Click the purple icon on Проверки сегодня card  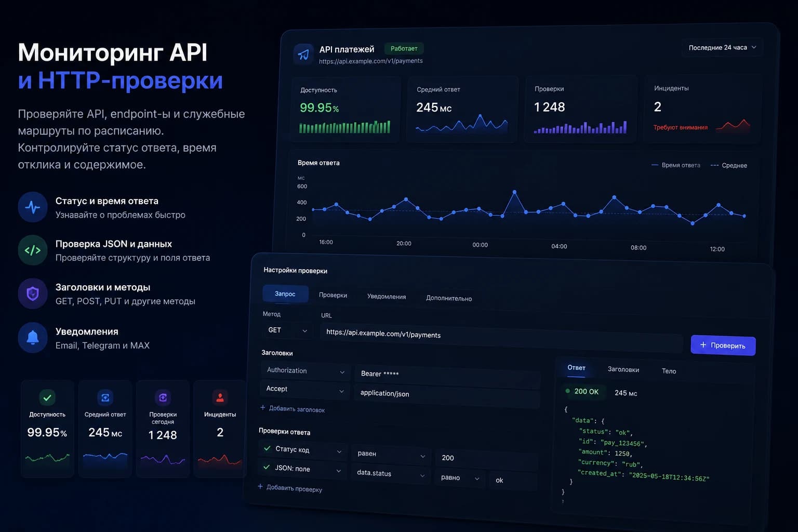163,397
